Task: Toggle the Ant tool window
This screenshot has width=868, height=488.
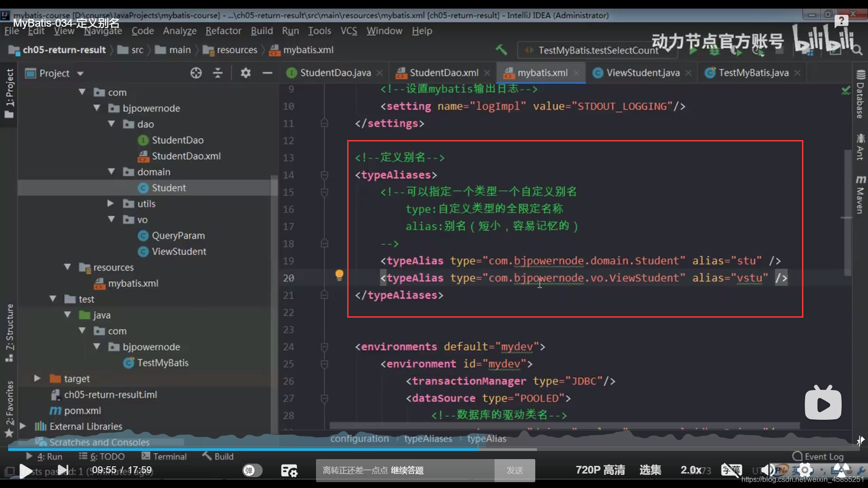Action: [x=860, y=147]
